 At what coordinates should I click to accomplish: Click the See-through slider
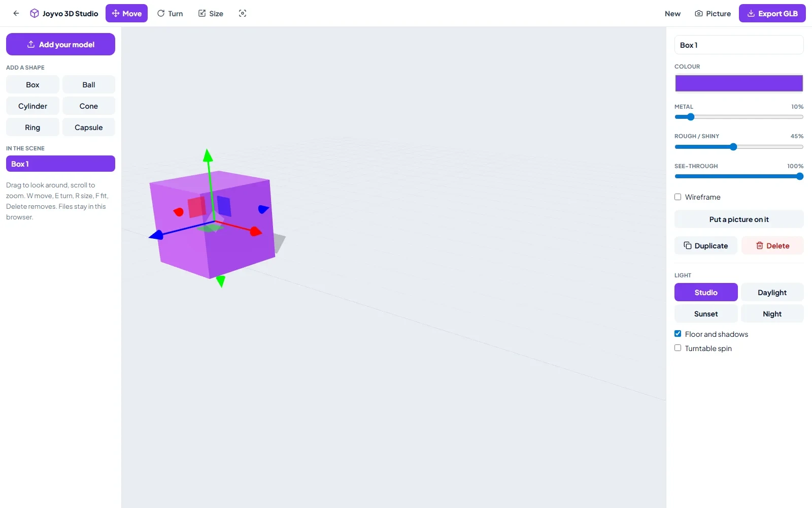click(x=739, y=176)
